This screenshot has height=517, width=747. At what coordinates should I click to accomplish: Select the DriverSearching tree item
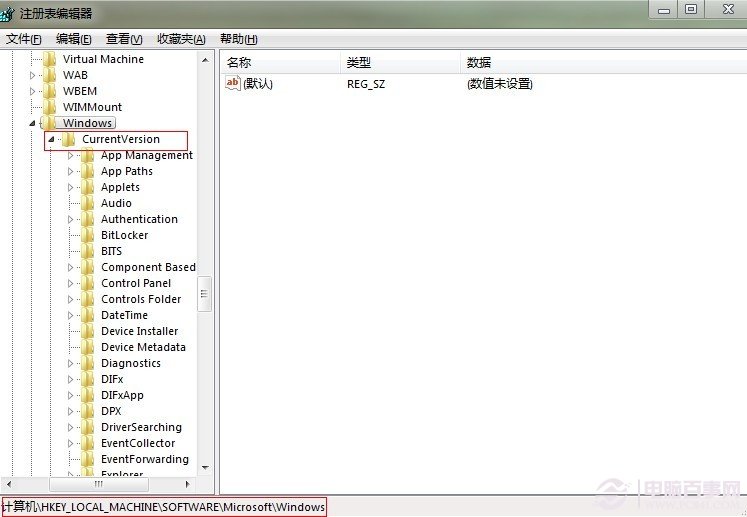click(141, 427)
